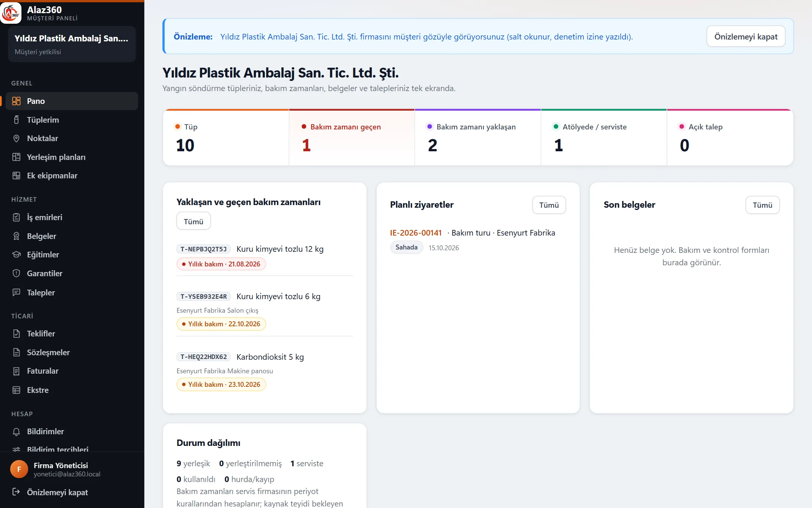Select the Atölyede / serviste stat card

604,138
